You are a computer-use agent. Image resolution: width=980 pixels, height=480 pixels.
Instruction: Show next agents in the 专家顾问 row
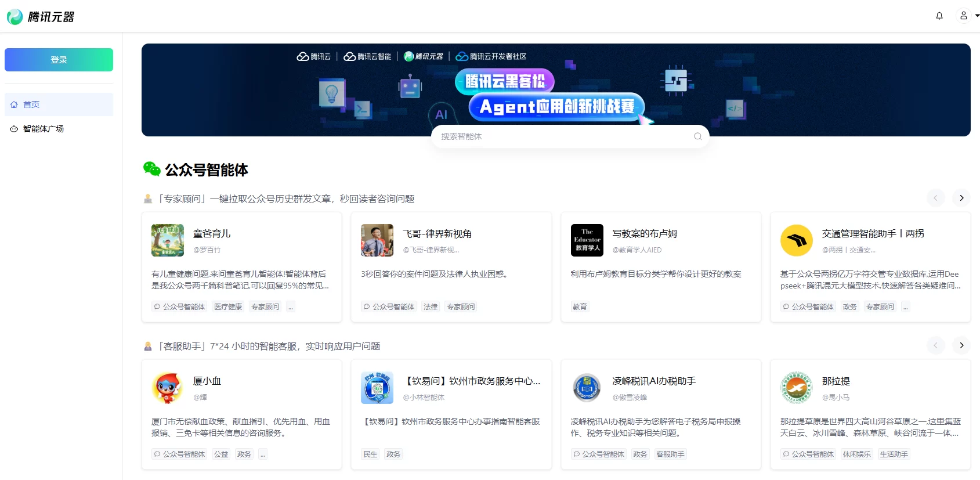pos(961,198)
